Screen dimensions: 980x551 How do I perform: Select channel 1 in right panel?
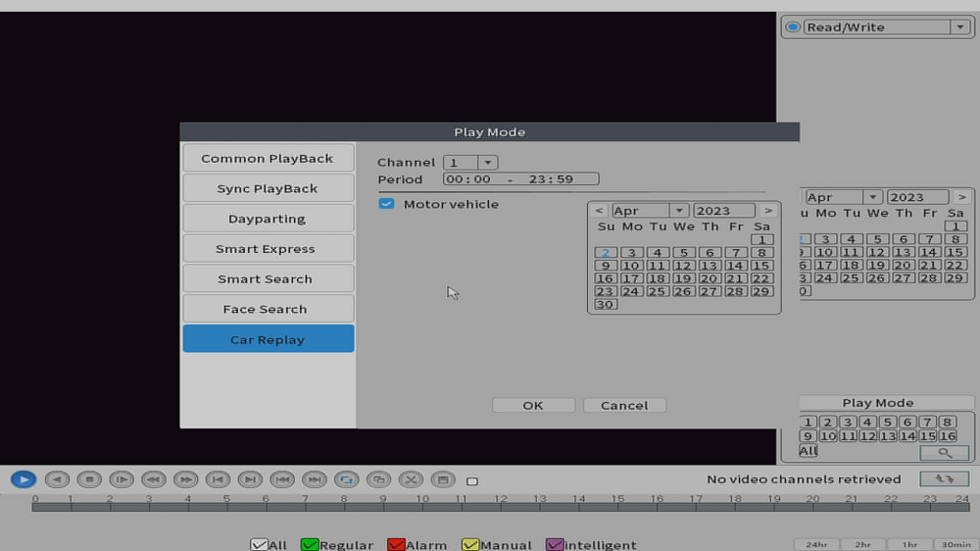click(808, 423)
